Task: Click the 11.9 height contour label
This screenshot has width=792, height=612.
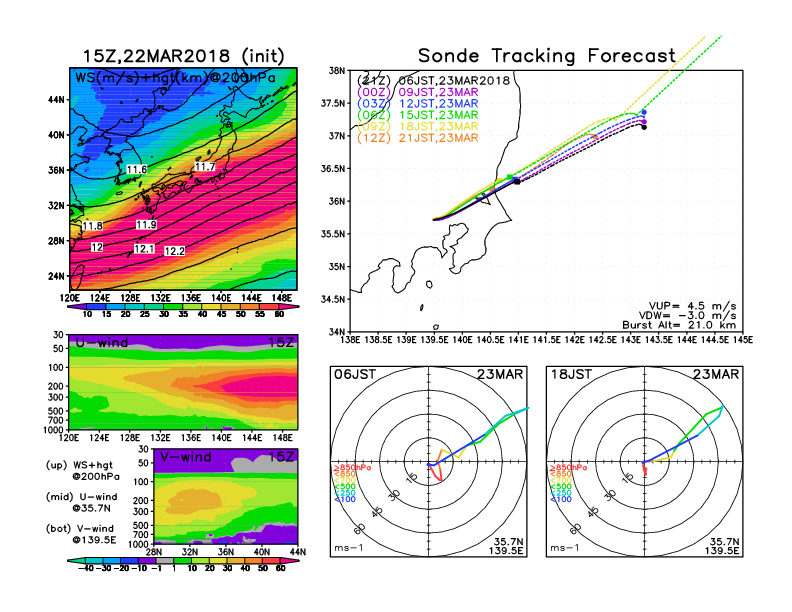Action: [146, 225]
